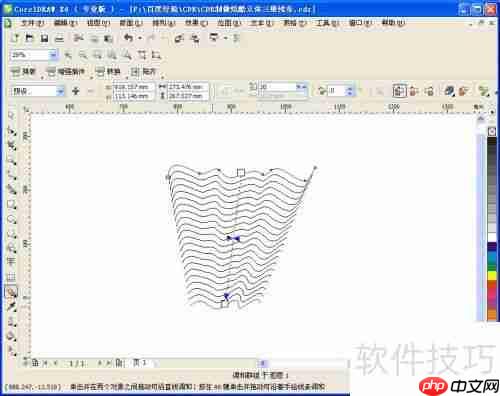The width and height of the screenshot is (500, 396).
Task: Open the 文件(F) menu
Action: coord(32,23)
